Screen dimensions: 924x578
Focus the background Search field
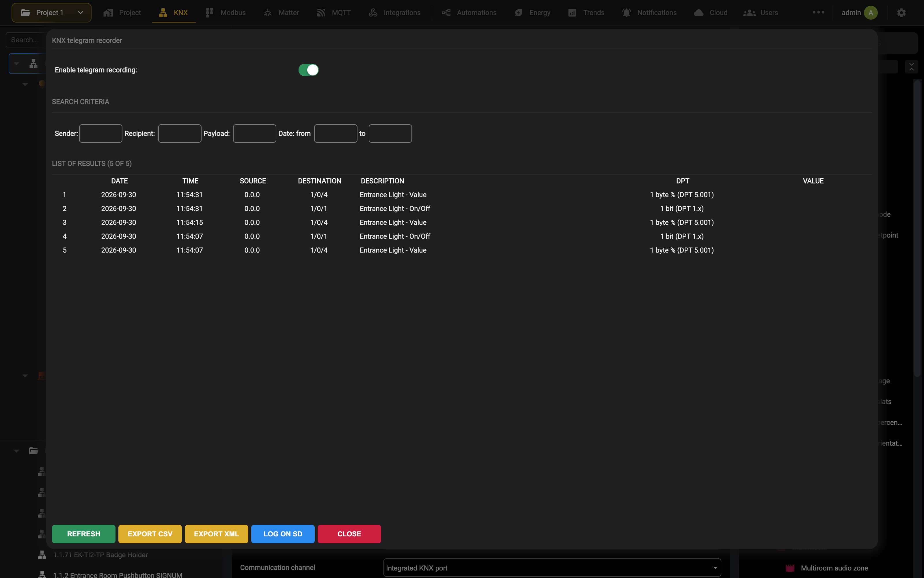(x=26, y=40)
